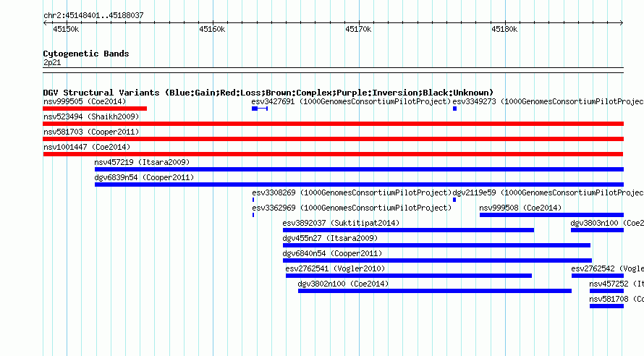644x356 pixels.
Task: Click the 45150k ruler label
Action: [66, 29]
